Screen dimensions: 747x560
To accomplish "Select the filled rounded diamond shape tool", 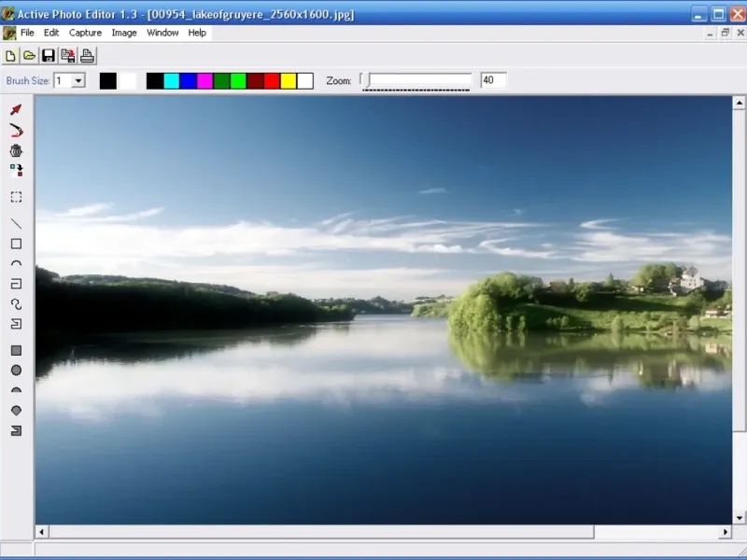I will 16,411.
